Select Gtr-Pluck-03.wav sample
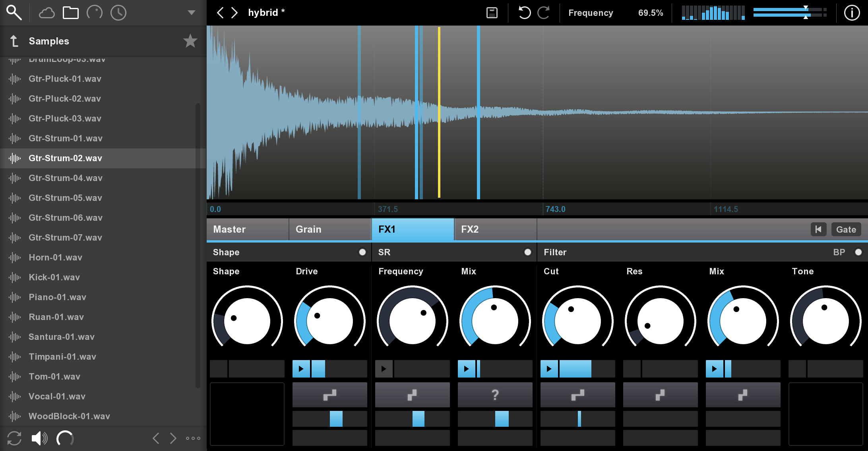Viewport: 868px width, 451px height. [99, 118]
